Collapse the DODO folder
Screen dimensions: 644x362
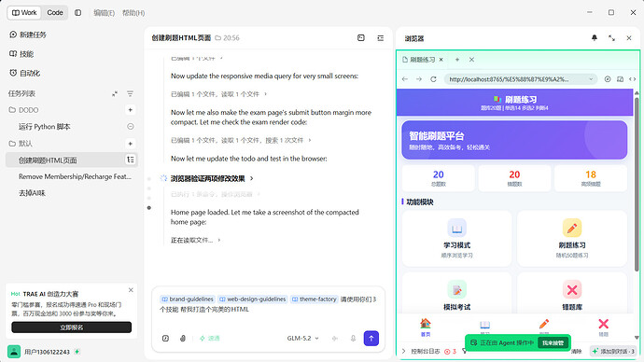24,110
